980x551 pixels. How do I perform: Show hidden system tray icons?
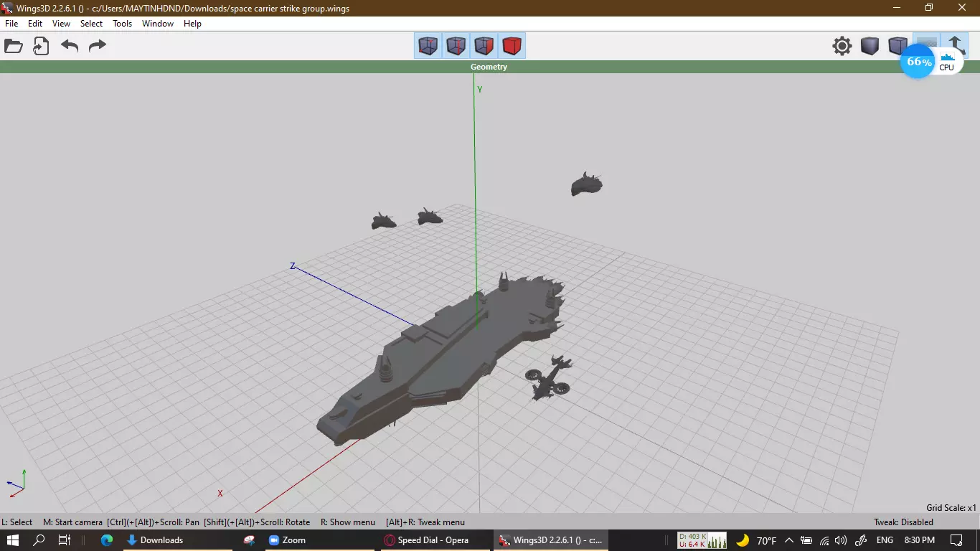(789, 540)
